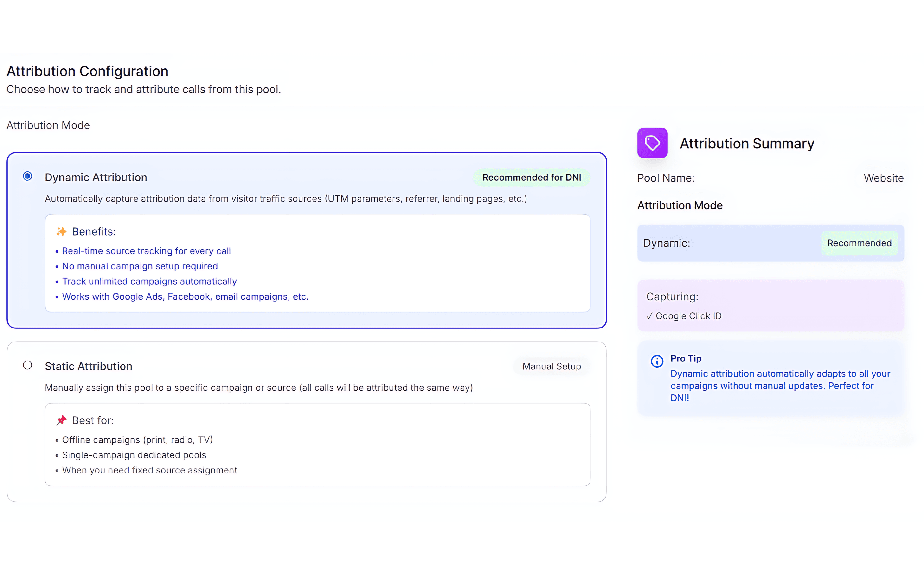
Task: Click the 'Dynamic:' label in summary
Action: pyautogui.click(x=667, y=243)
